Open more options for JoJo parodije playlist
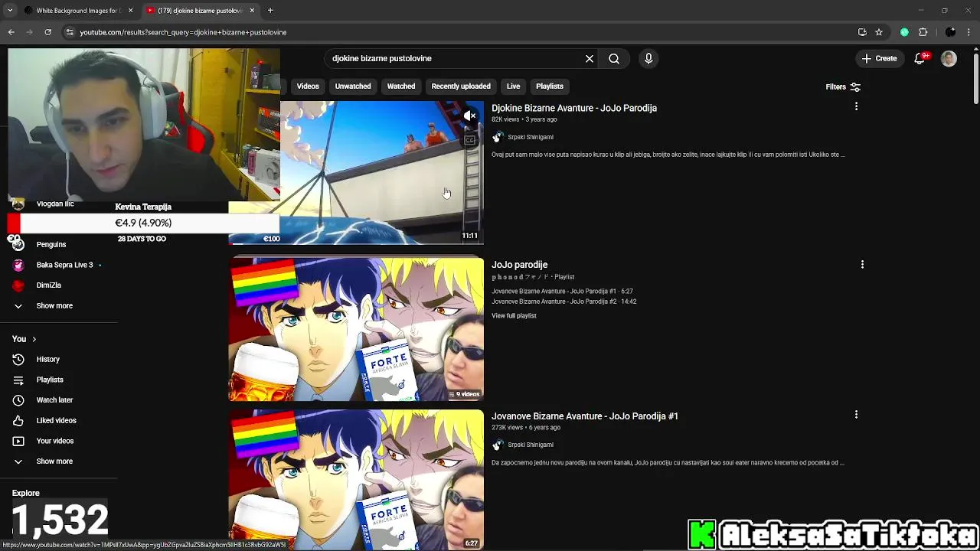The height and width of the screenshot is (551, 980). pos(862,264)
